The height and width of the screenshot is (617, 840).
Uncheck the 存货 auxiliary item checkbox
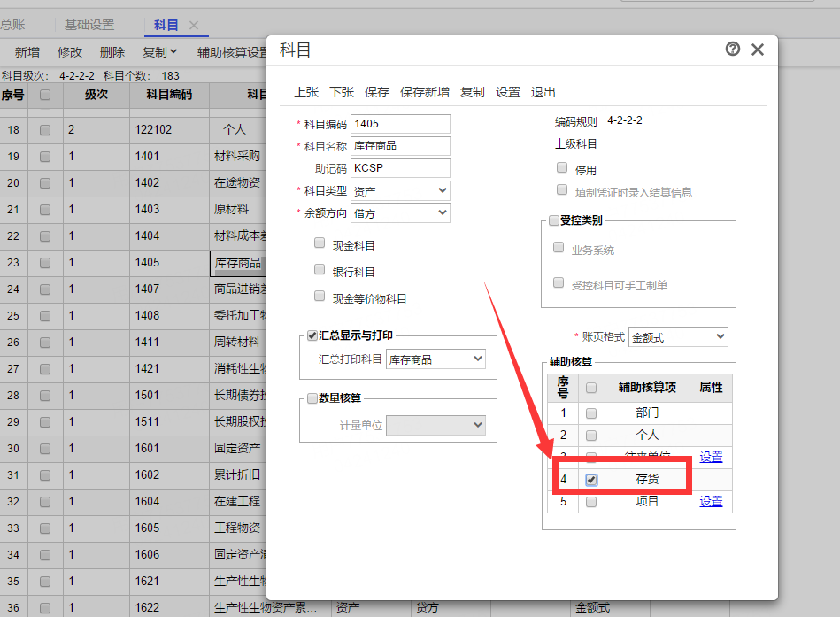[x=591, y=480]
